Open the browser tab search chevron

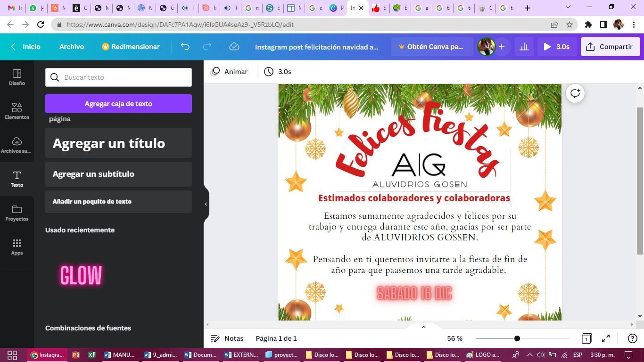568,7
